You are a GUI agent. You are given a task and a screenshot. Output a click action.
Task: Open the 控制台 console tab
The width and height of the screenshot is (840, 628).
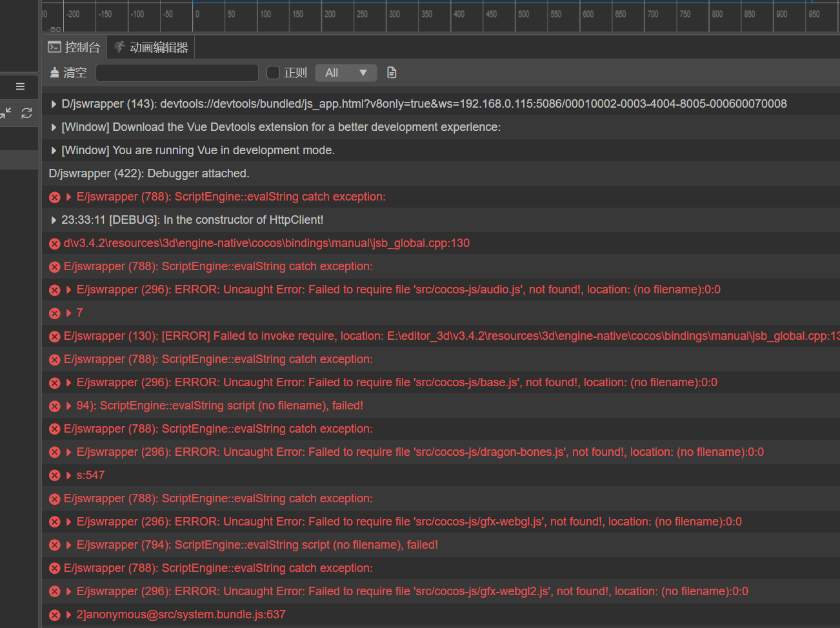74,47
